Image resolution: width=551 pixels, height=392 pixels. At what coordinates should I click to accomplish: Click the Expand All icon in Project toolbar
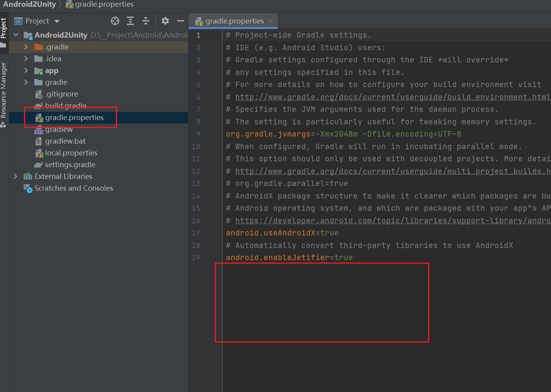pos(130,21)
